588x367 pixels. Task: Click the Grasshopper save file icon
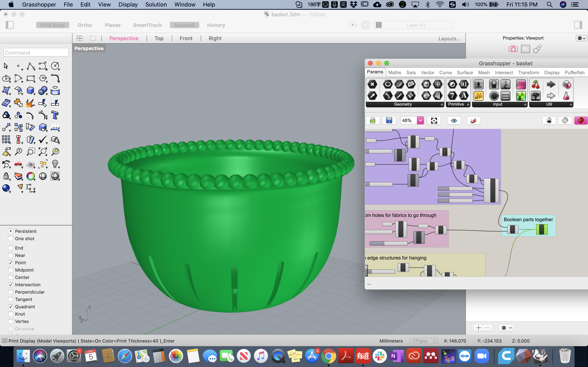coord(389,120)
